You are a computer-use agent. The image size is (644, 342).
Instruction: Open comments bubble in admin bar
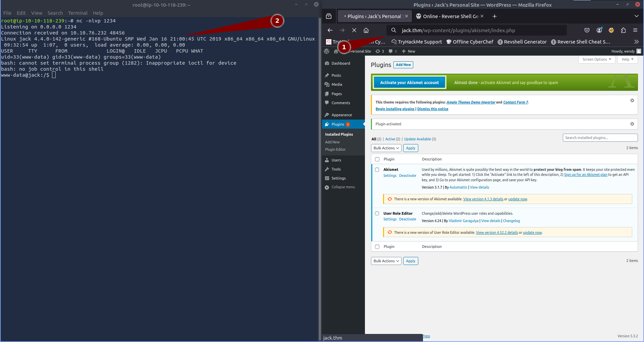392,51
